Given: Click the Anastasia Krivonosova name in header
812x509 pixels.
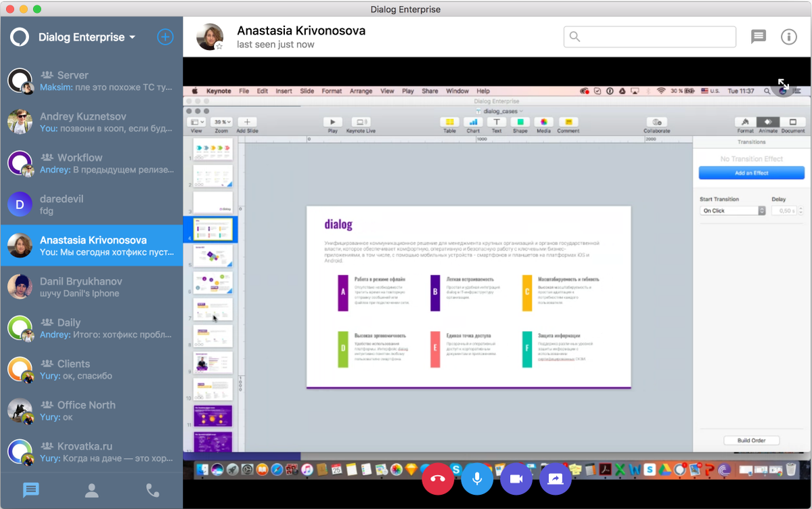Looking at the screenshot, I should click(x=301, y=30).
